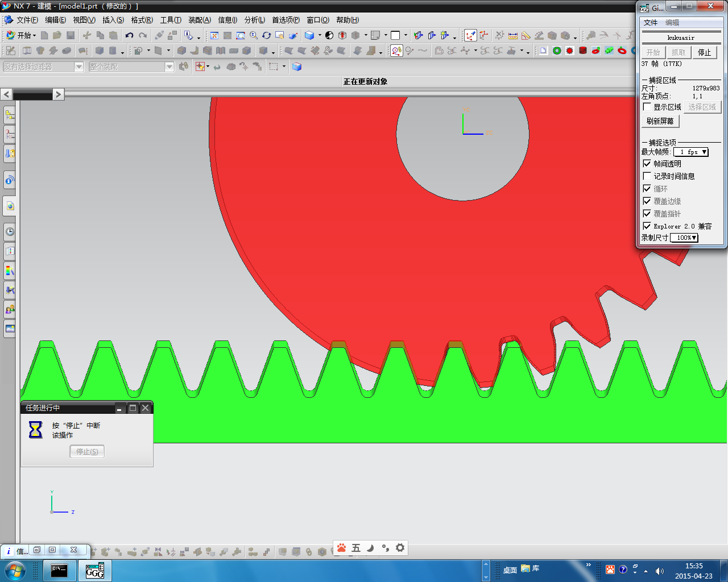
Task: Open the 文件(F) menu in NX
Action: pos(27,20)
